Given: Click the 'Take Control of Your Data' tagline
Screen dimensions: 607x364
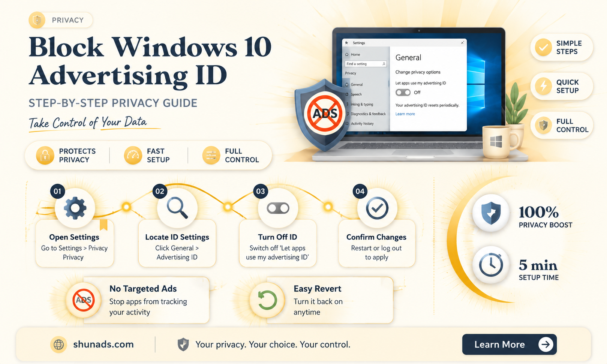Looking at the screenshot, I should click(x=88, y=123).
